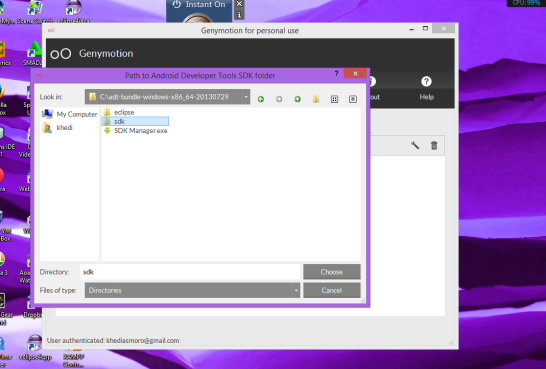Click the Scene Switch desktop icon
This screenshot has width=546, height=369.
coord(35,12)
